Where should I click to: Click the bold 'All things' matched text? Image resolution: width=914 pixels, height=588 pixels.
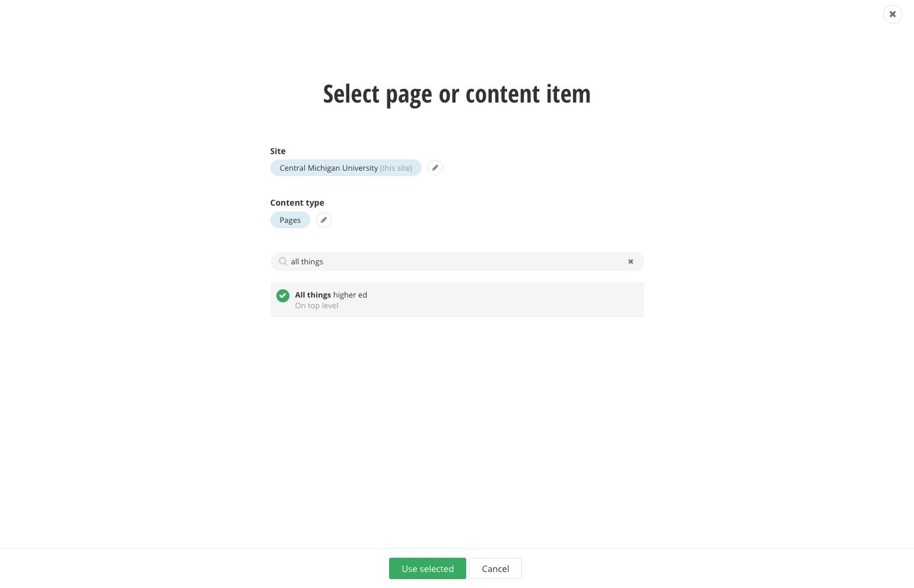[x=313, y=295]
